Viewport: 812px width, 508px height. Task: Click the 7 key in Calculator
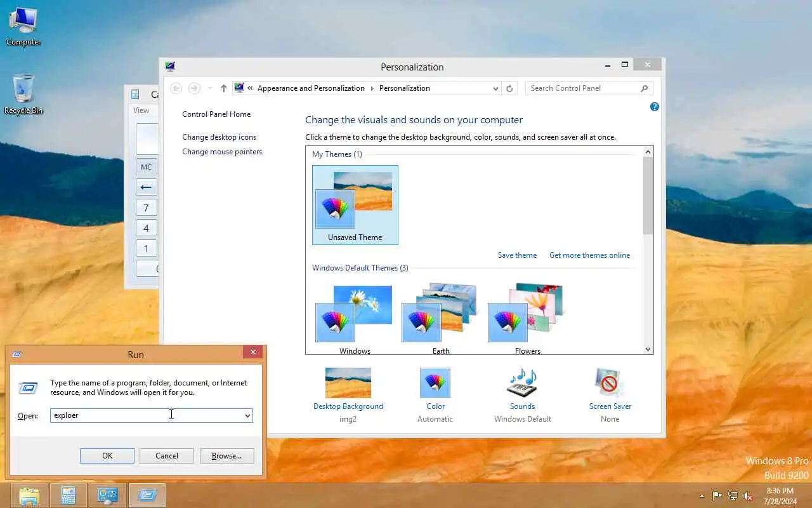coord(147,208)
